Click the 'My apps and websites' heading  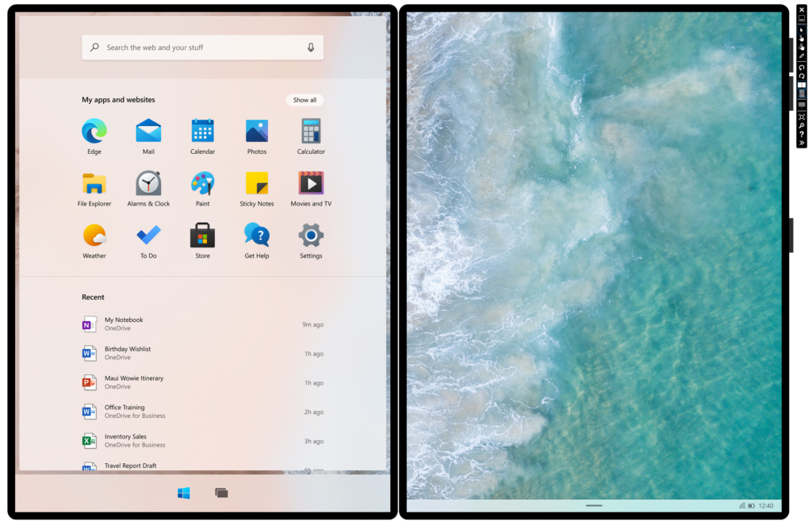[x=118, y=99]
